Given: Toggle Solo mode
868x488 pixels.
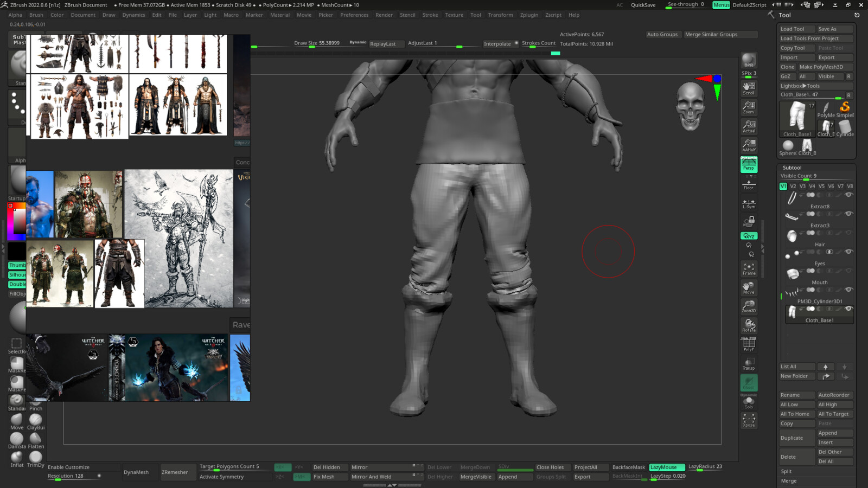Looking at the screenshot, I should (x=749, y=402).
